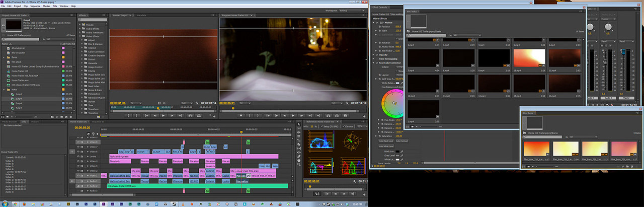The width and height of the screenshot is (644, 207).
Task: Toggle the eye on the Video 7 track
Action: pos(78,147)
